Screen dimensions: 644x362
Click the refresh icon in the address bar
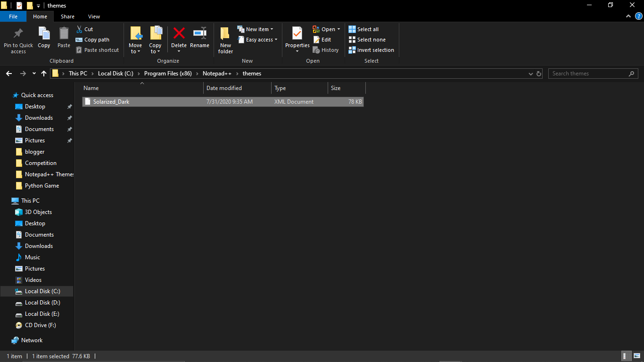[539, 74]
